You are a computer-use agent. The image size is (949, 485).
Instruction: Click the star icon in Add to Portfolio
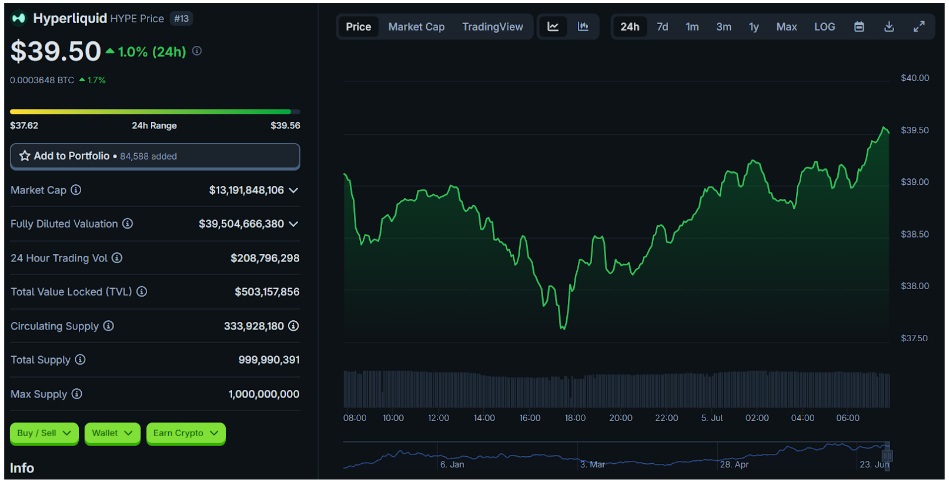click(x=24, y=156)
